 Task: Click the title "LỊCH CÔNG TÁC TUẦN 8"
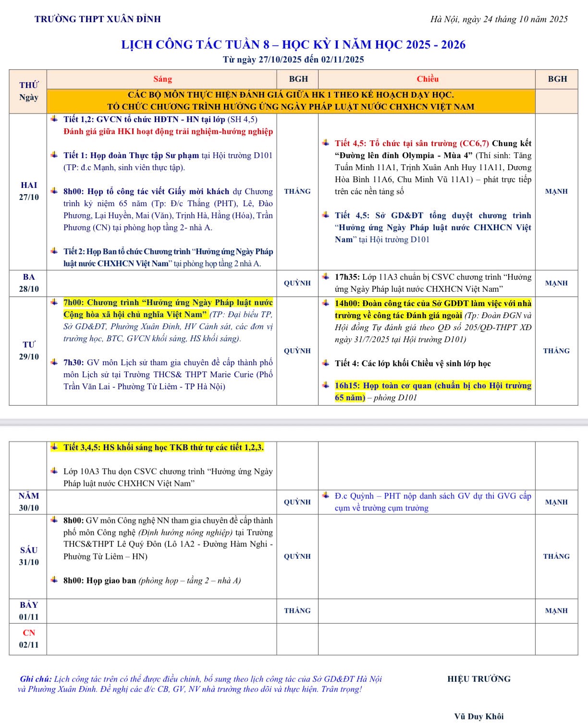point(293,45)
